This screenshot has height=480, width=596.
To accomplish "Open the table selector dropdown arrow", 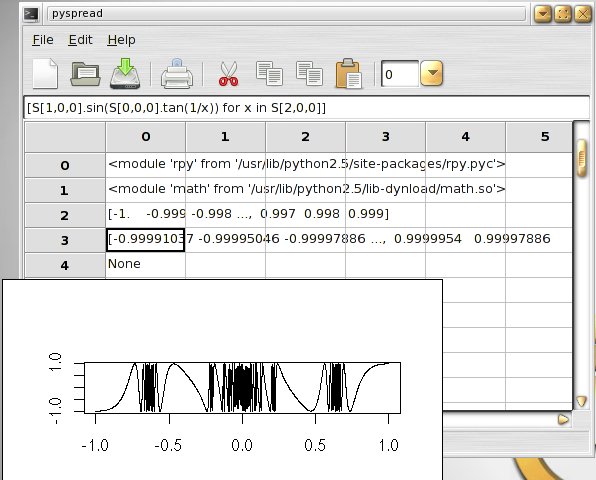I will pyautogui.click(x=431, y=73).
